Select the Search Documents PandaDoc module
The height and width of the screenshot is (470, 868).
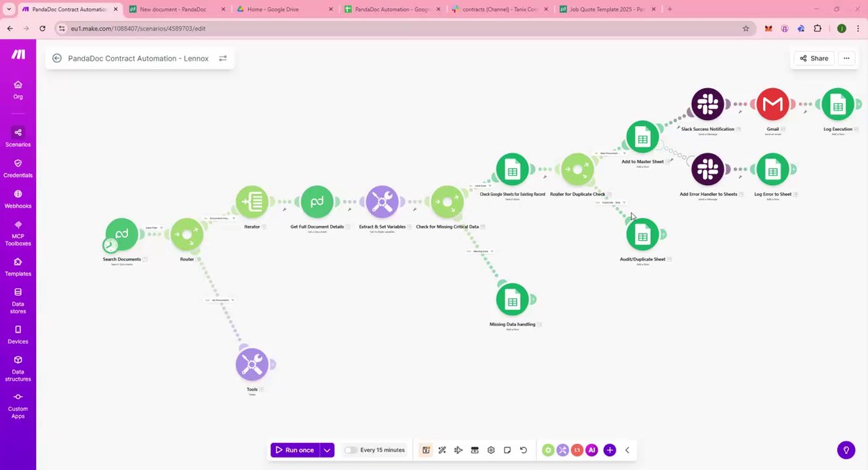point(121,235)
